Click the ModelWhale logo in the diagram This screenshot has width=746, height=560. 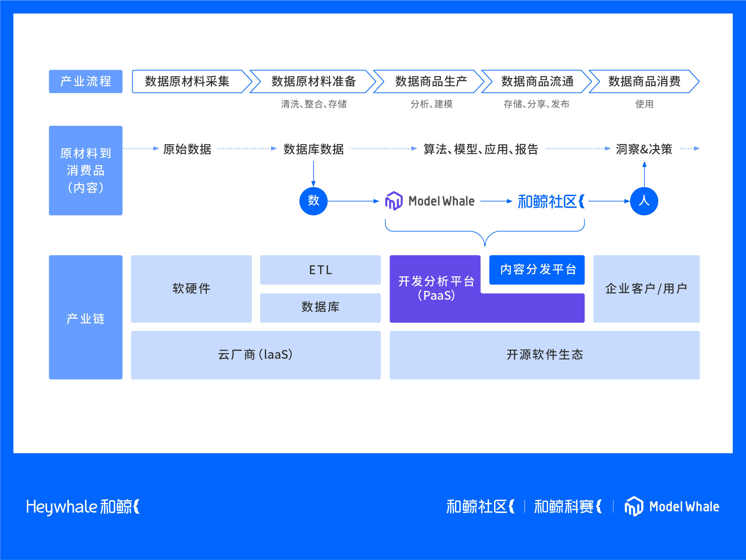(x=430, y=201)
